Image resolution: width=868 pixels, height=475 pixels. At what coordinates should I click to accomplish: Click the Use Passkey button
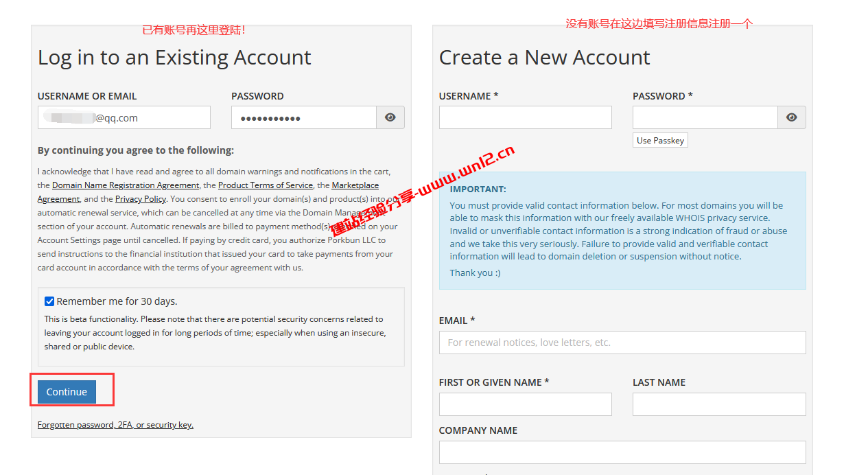tap(660, 140)
